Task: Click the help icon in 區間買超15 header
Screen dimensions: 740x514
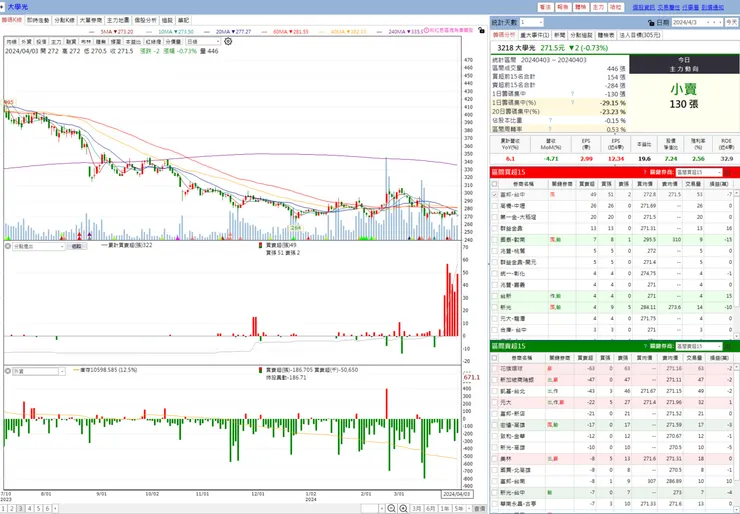Action: coord(645,172)
